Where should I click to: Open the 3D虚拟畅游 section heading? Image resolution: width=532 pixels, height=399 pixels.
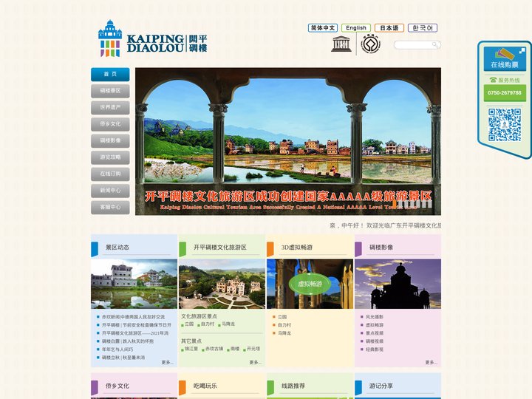297,248
